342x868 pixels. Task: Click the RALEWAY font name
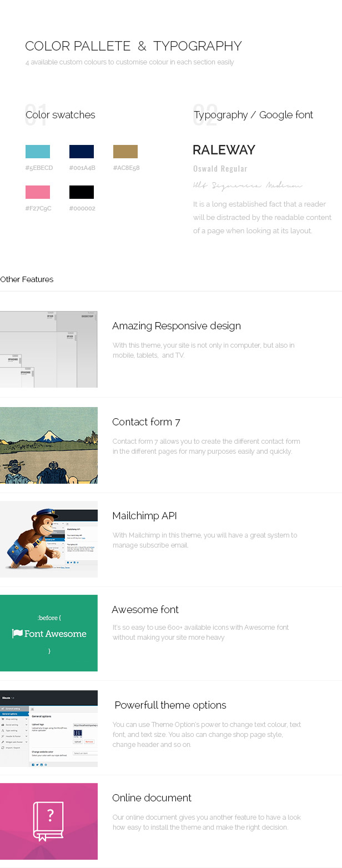point(224,150)
